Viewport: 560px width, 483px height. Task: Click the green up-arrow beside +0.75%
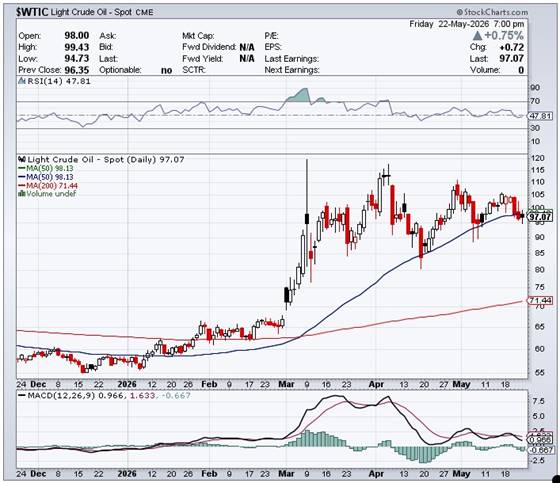coord(478,35)
